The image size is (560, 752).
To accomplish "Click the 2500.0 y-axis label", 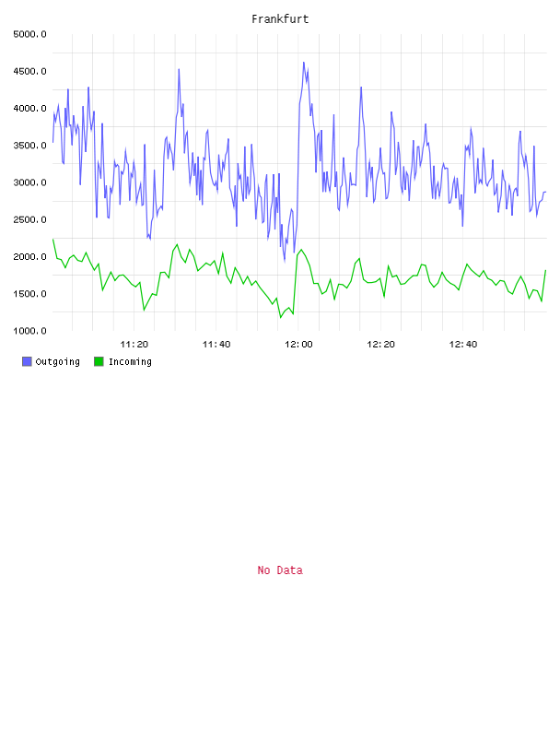I will point(29,219).
